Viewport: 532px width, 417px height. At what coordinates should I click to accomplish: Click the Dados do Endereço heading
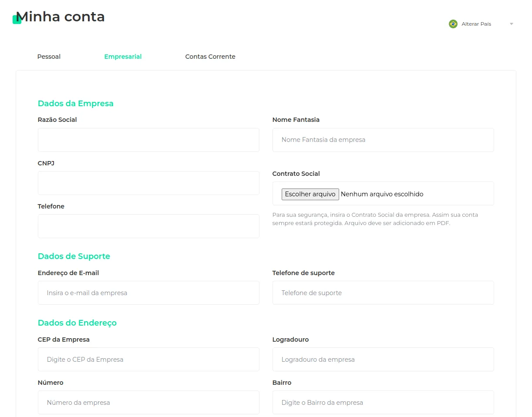pyautogui.click(x=77, y=323)
